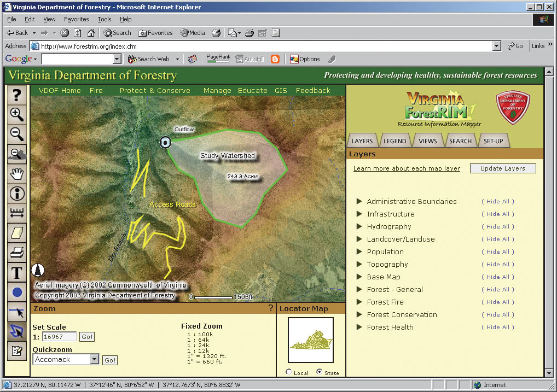Expand the Infrastructure layer group
Viewport: 557px width, 392px height.
[x=359, y=214]
